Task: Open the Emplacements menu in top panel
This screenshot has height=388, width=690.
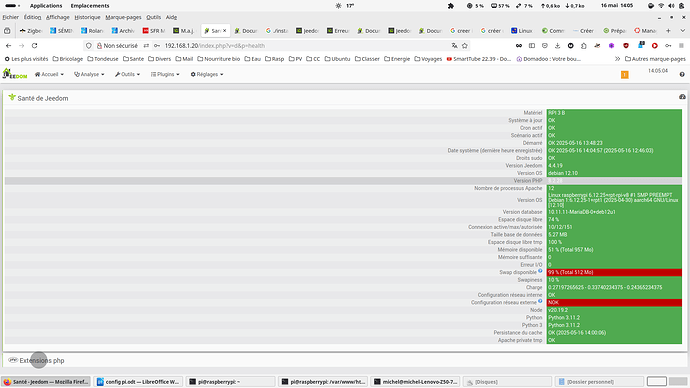Action: 90,6
